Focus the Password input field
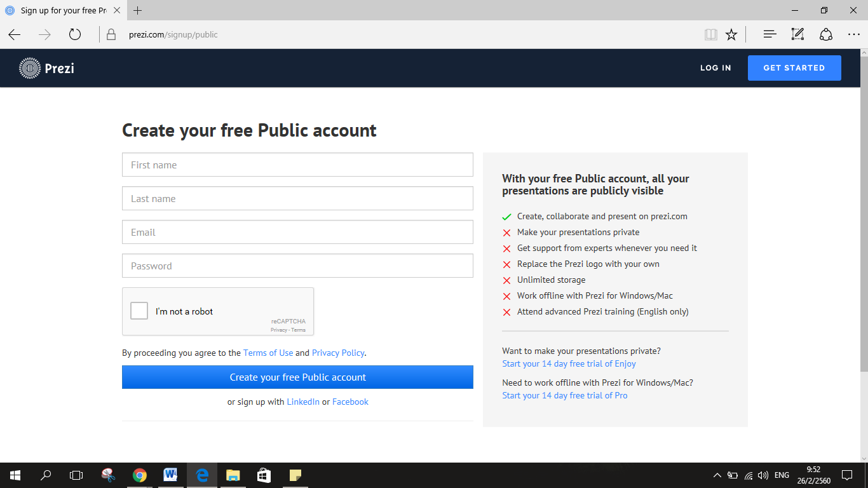The height and width of the screenshot is (488, 868). tap(297, 266)
